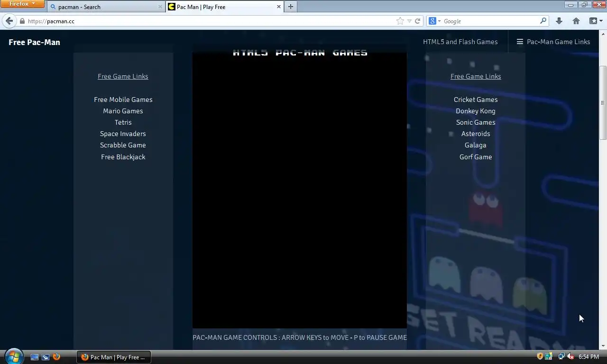Click in the URL address field
The width and height of the screenshot is (607, 364).
coord(209,21)
